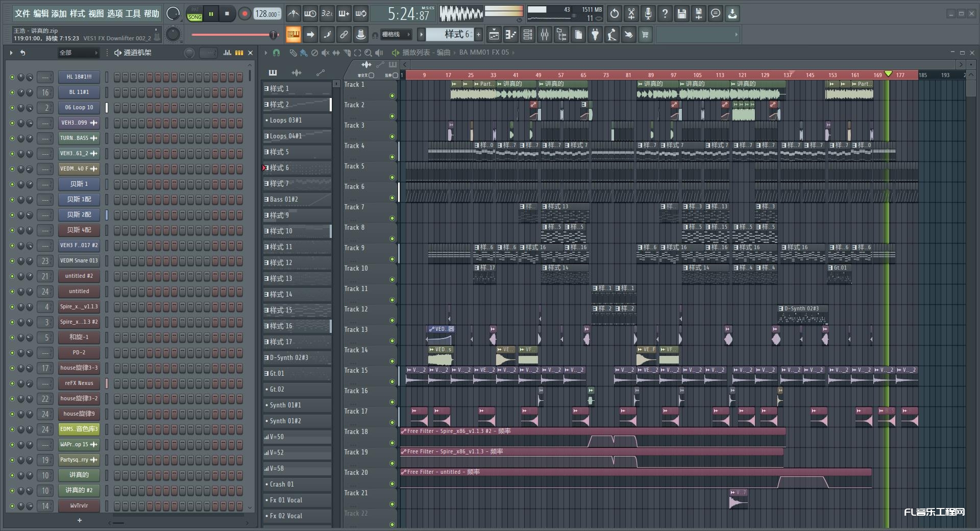Toggle typing keyboard to piano icon
This screenshot has height=531, width=980.
click(x=293, y=35)
